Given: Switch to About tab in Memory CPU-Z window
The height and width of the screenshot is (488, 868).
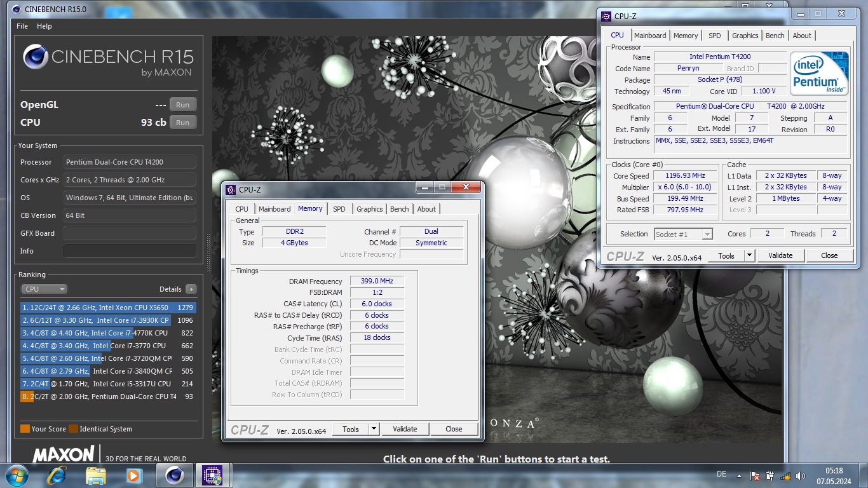Looking at the screenshot, I should [x=426, y=209].
